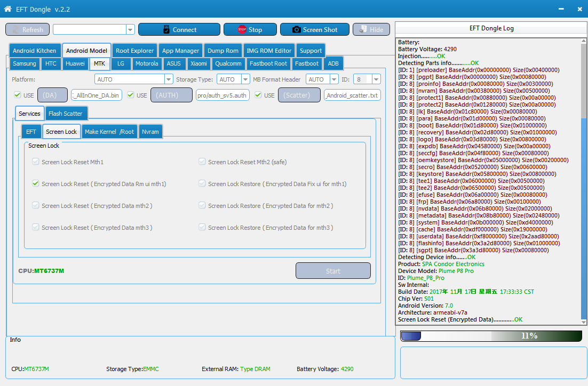This screenshot has width=588, height=386.
Task: Select the ADB tab
Action: click(333, 63)
